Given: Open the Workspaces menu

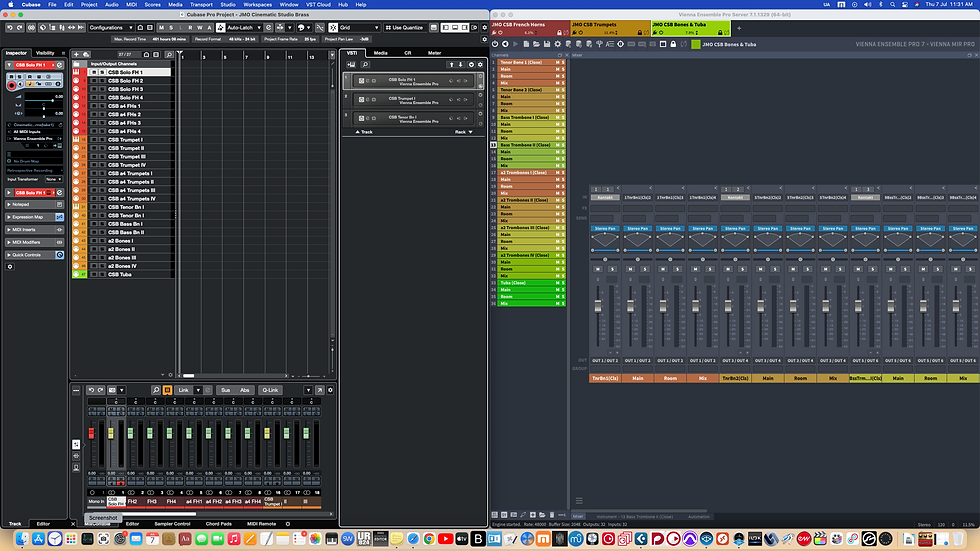Looking at the screenshot, I should [x=257, y=4].
